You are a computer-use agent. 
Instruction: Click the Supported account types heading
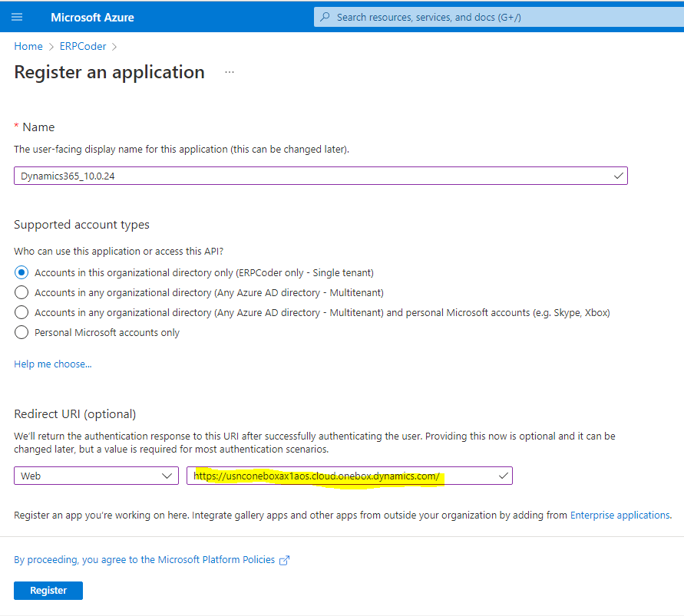(81, 225)
